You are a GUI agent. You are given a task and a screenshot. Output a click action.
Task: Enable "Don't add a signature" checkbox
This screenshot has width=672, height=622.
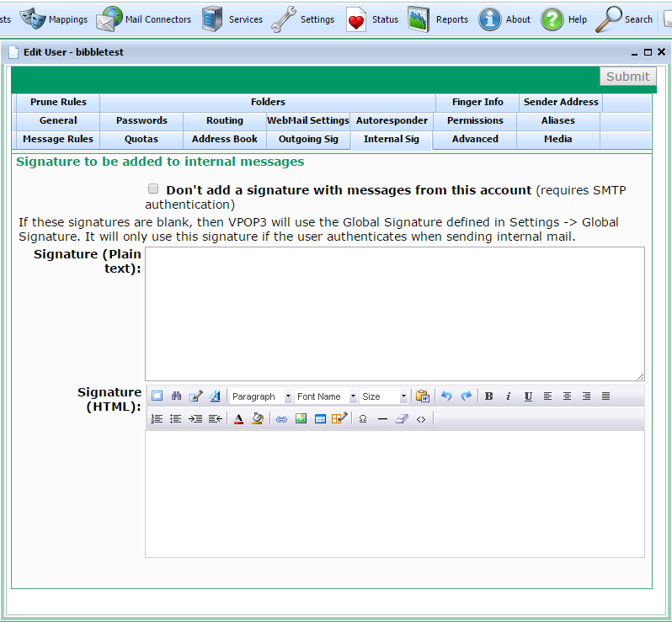click(153, 189)
